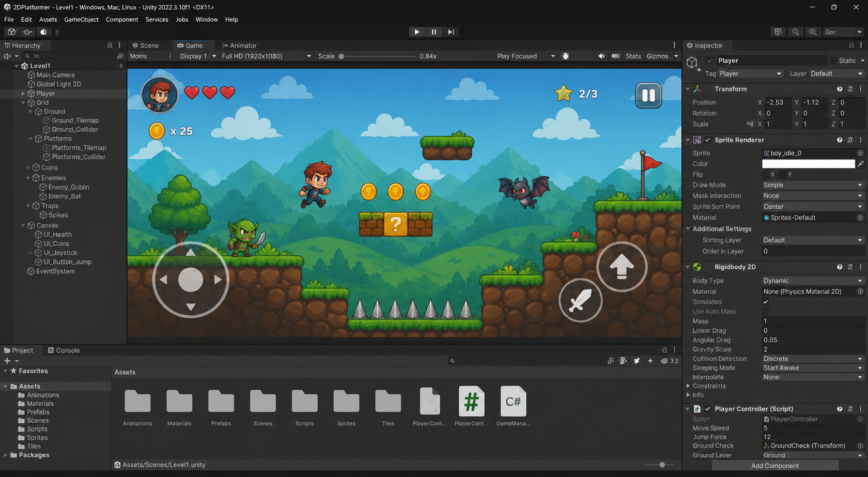This screenshot has width=868, height=477.
Task: Expand the Constraints foldout
Action: 688,386
